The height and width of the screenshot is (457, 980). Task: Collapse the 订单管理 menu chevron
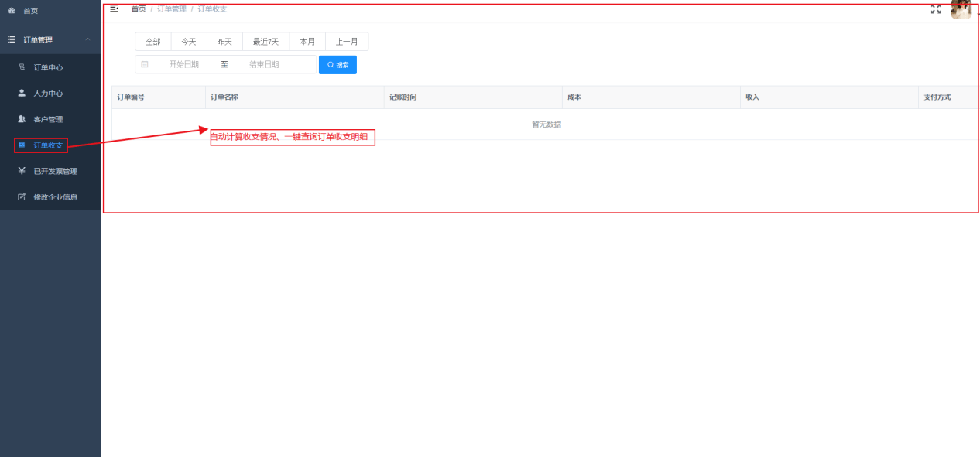(87, 39)
